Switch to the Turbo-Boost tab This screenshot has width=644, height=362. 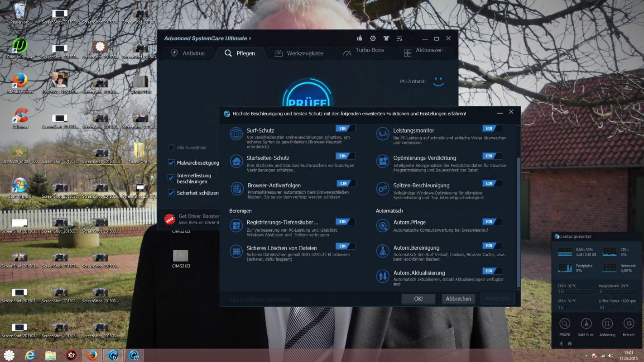coord(363,52)
